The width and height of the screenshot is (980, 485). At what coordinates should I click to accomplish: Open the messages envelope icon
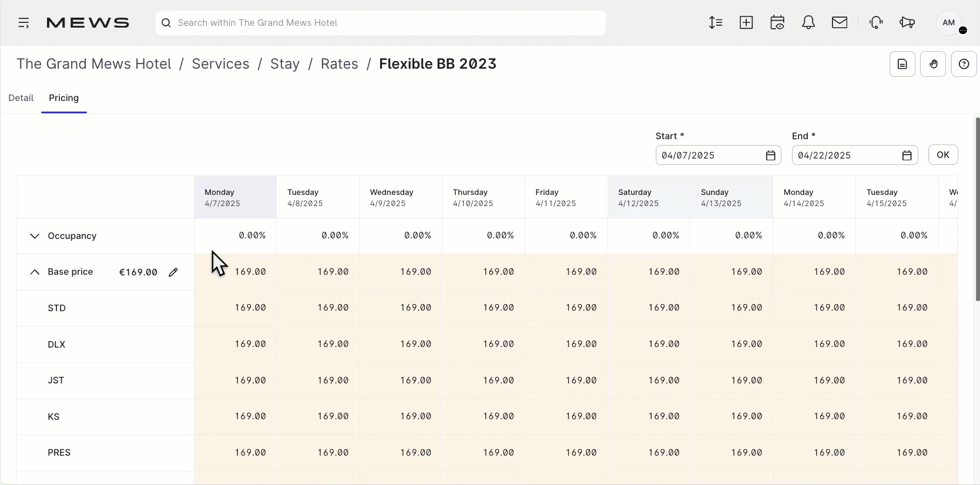pyautogui.click(x=840, y=23)
